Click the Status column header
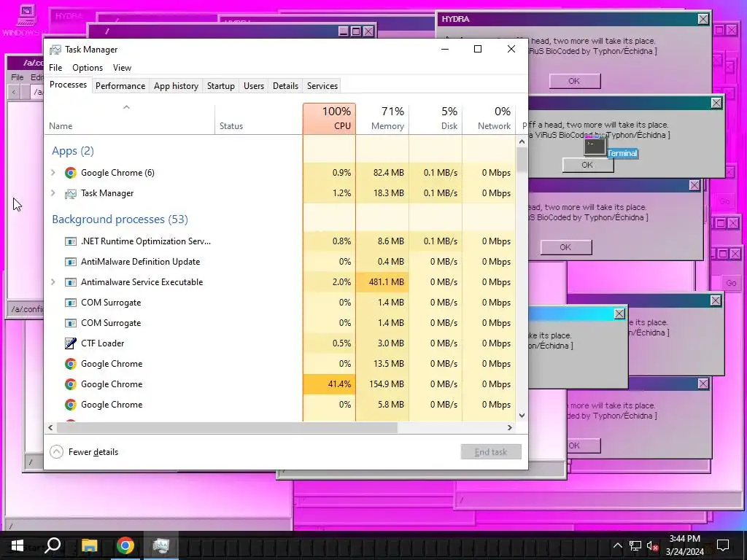This screenshot has height=560, width=747. click(x=258, y=119)
